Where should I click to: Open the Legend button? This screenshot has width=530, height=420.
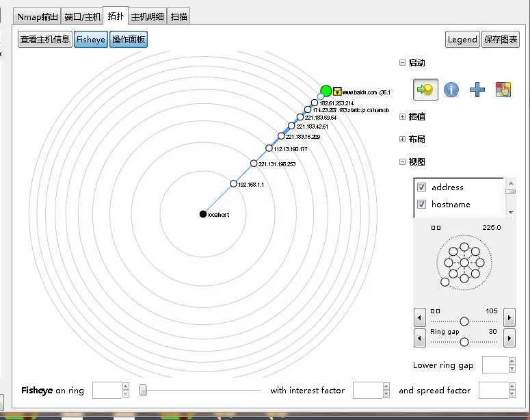click(x=462, y=40)
